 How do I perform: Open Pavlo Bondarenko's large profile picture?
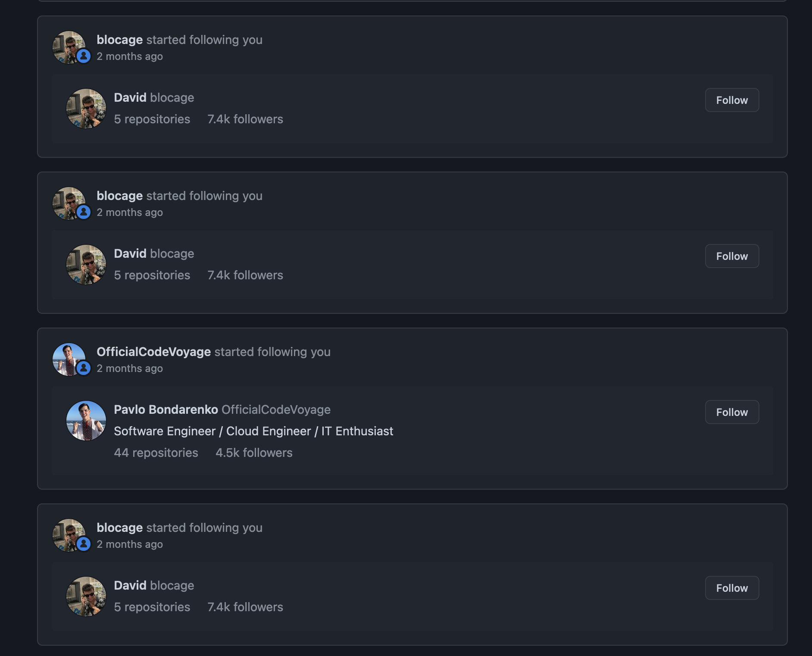[x=86, y=421]
